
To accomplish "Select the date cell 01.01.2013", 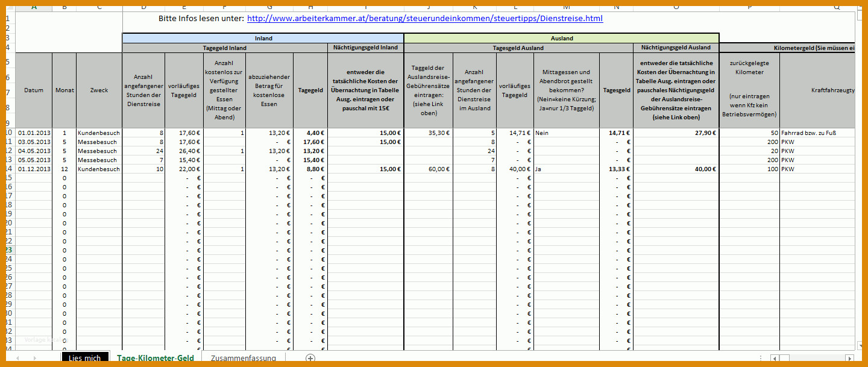I will pyautogui.click(x=34, y=133).
